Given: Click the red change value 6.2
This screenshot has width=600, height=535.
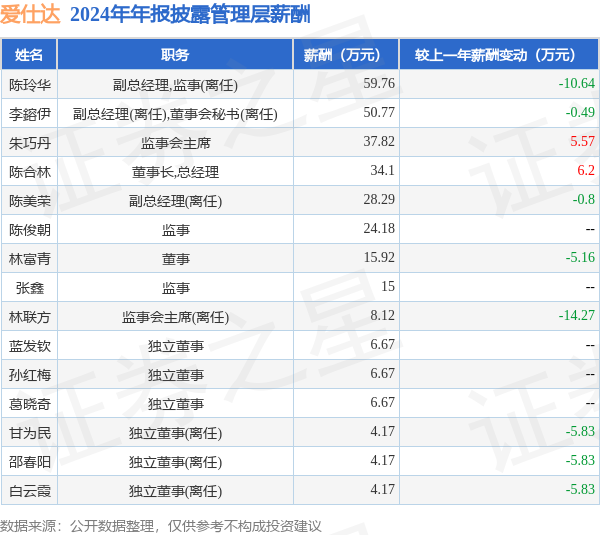Looking at the screenshot, I should tap(586, 170).
